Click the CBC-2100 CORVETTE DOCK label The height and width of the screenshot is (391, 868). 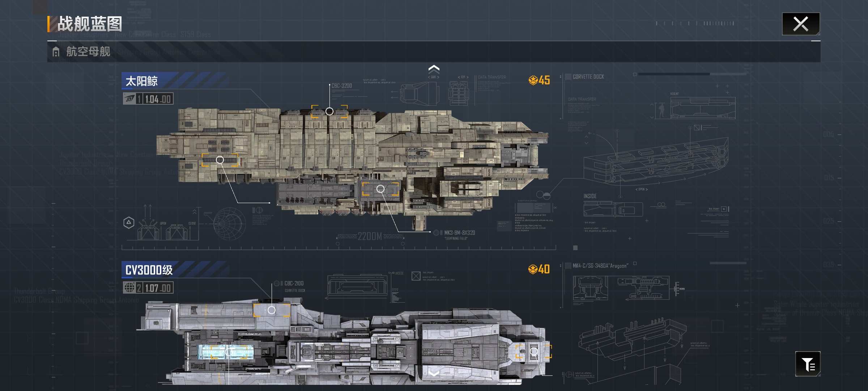tap(294, 286)
